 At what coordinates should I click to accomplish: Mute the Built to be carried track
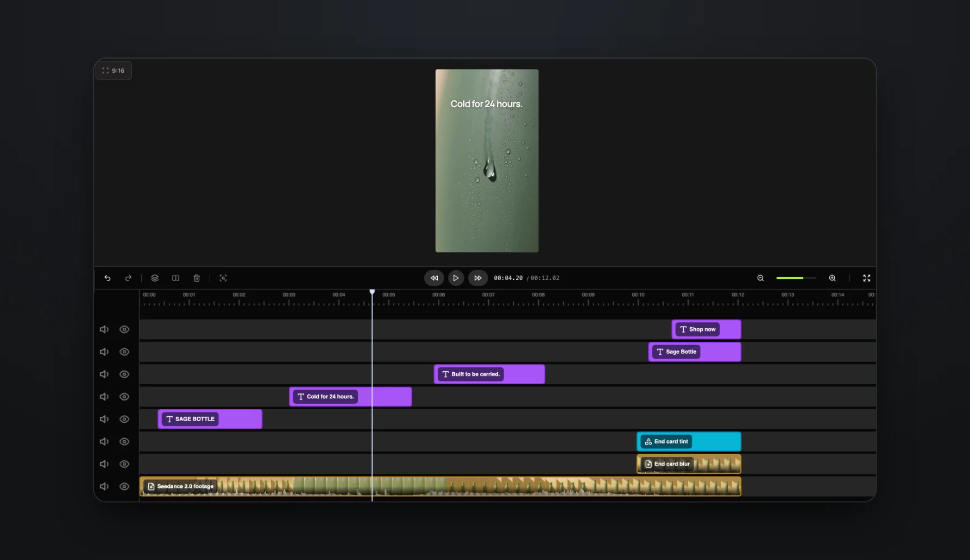pos(104,374)
